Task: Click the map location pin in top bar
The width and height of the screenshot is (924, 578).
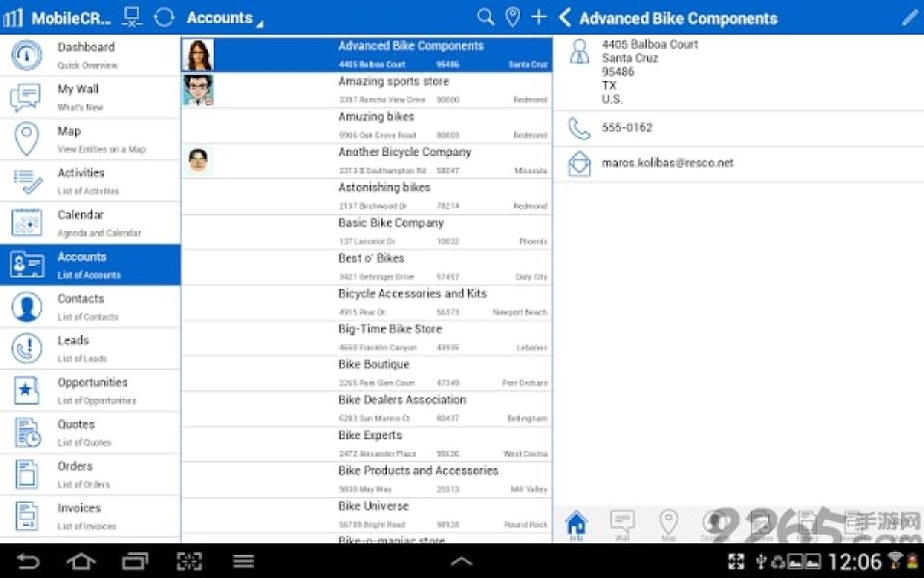Action: pyautogui.click(x=513, y=17)
